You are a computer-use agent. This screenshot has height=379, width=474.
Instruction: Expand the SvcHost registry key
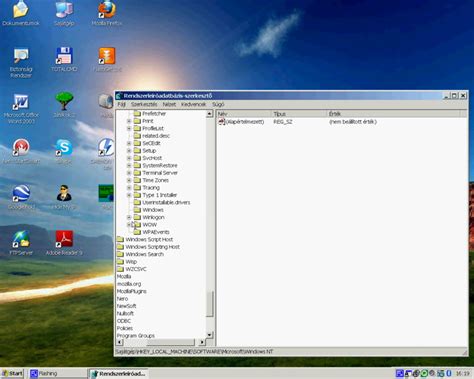point(129,158)
